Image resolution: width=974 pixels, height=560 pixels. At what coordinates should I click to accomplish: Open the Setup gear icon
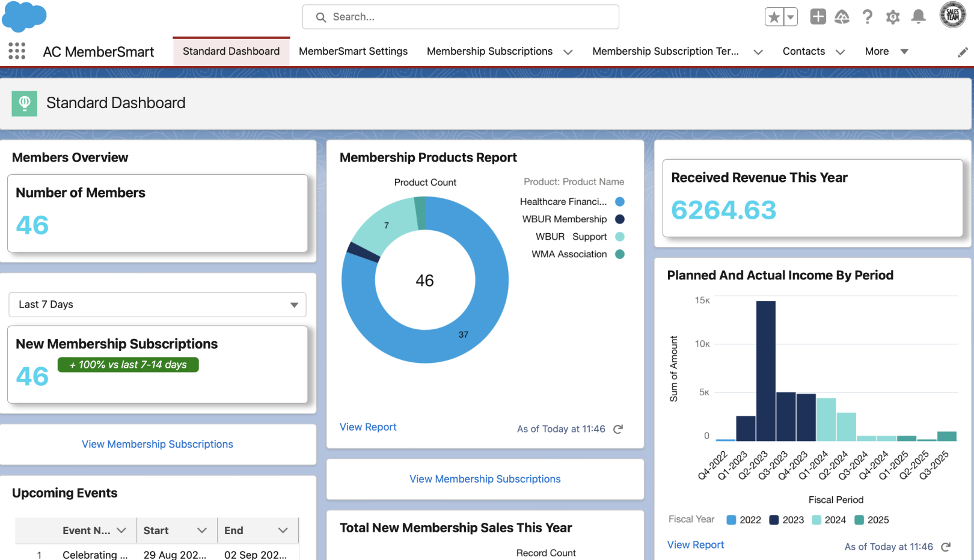[893, 17]
